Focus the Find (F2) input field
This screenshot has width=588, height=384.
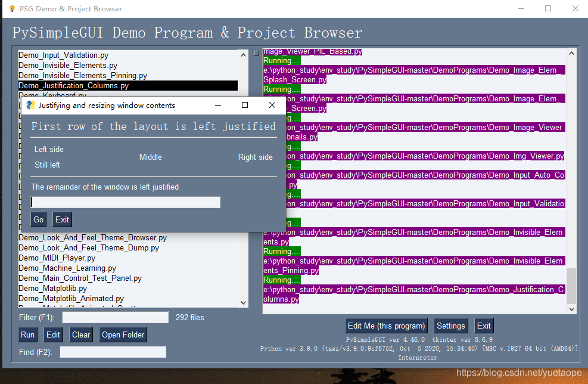tap(113, 352)
